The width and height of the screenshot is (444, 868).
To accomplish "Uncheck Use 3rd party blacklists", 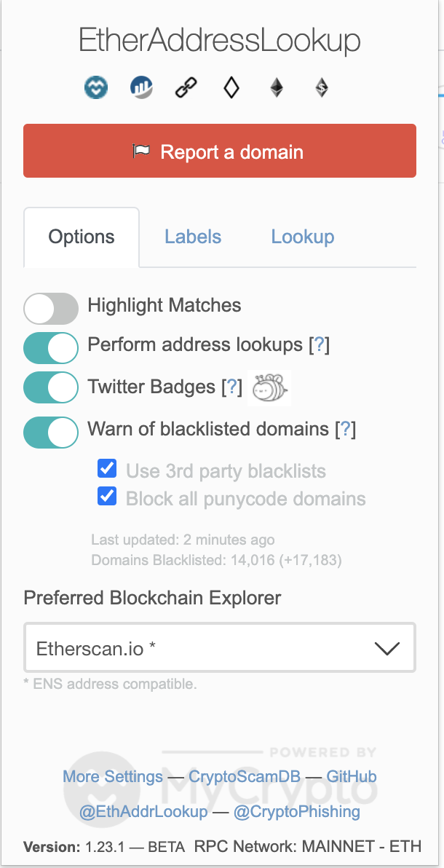I will 107,468.
